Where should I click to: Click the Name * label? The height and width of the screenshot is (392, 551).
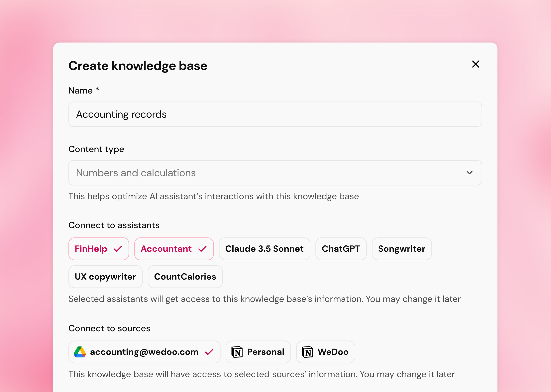[x=84, y=90]
